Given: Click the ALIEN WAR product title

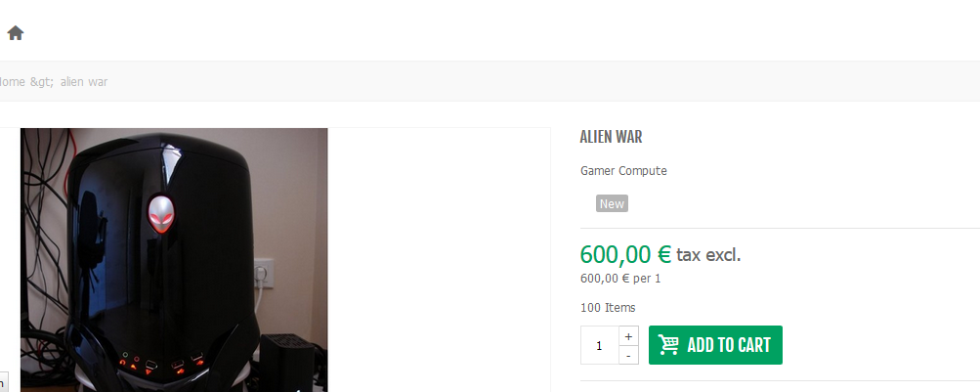Looking at the screenshot, I should pos(612,137).
